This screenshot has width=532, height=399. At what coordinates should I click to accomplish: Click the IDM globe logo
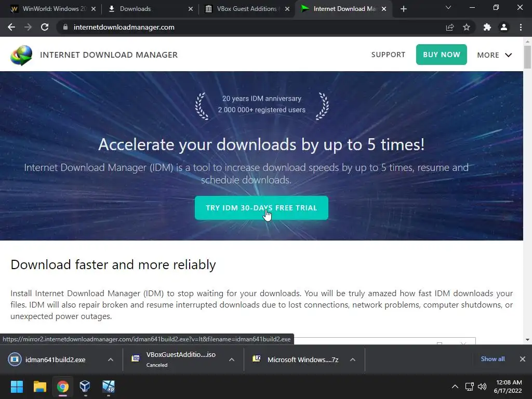click(x=21, y=55)
